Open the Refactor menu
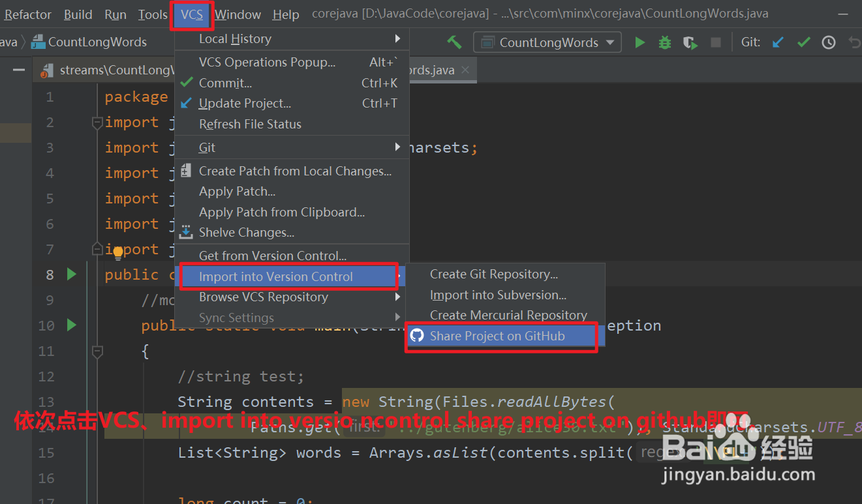The width and height of the screenshot is (862, 504). pos(27,14)
